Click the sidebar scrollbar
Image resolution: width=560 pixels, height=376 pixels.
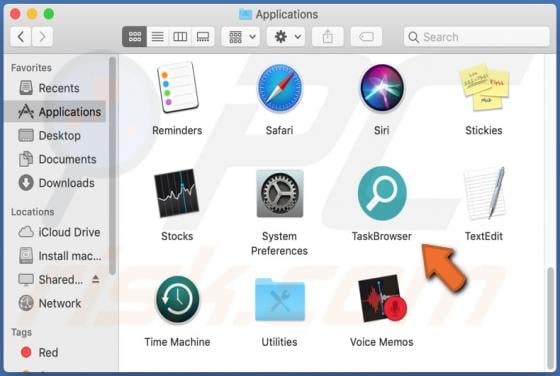click(112, 166)
